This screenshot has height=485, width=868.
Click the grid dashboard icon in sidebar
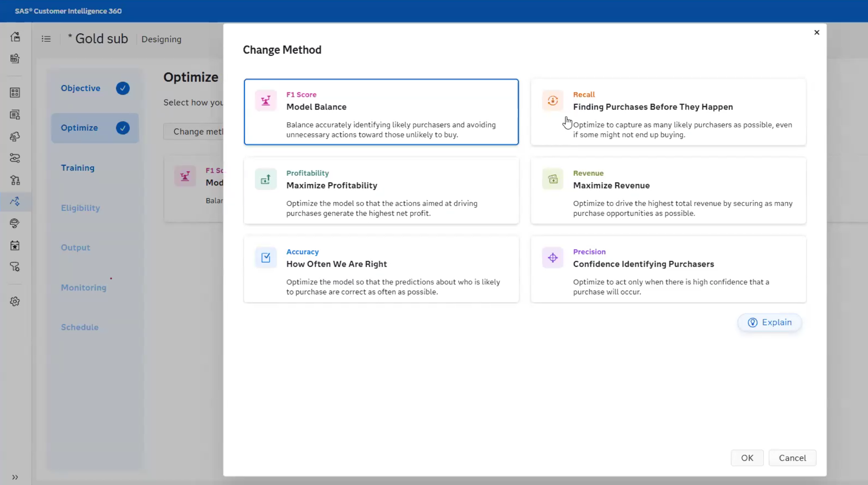pyautogui.click(x=15, y=93)
